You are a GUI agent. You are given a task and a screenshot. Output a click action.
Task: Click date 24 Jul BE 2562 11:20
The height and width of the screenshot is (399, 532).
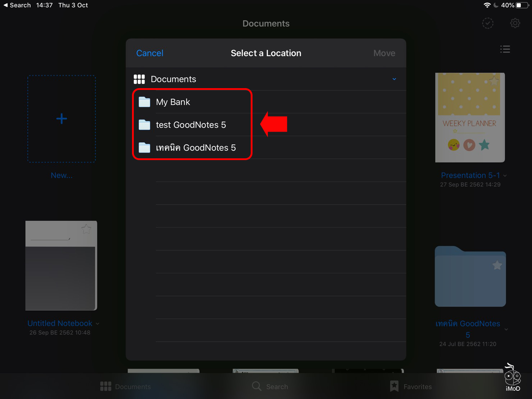468,344
